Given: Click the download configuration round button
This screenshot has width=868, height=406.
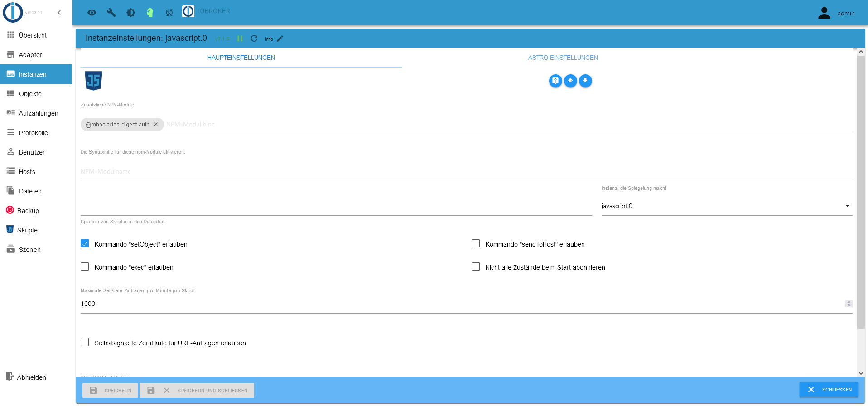Looking at the screenshot, I should click(x=585, y=81).
